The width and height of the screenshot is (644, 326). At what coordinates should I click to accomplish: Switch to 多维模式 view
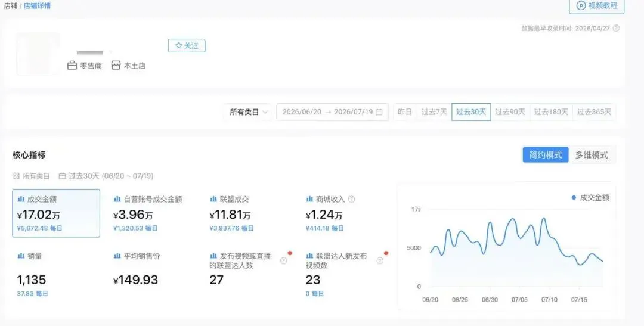point(592,155)
